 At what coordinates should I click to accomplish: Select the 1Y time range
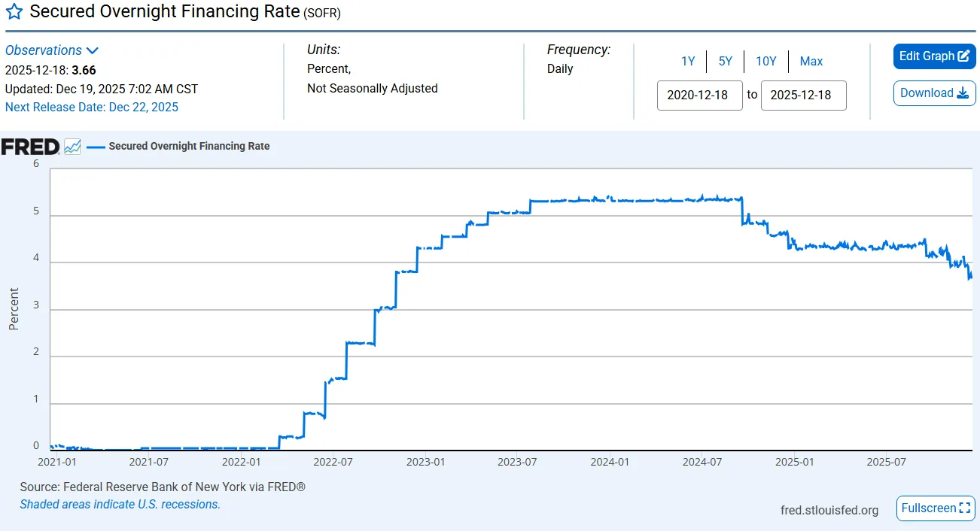(x=688, y=62)
